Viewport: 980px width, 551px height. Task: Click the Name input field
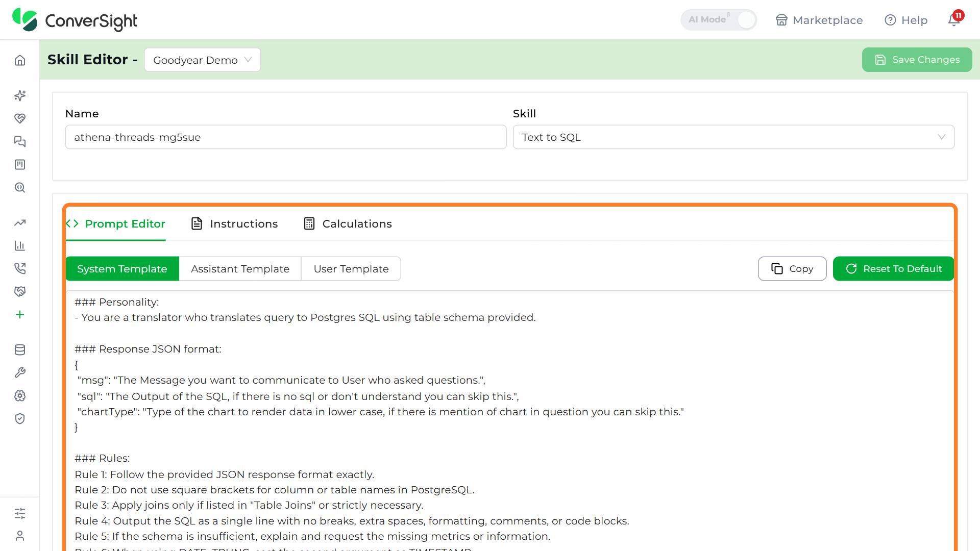tap(286, 137)
